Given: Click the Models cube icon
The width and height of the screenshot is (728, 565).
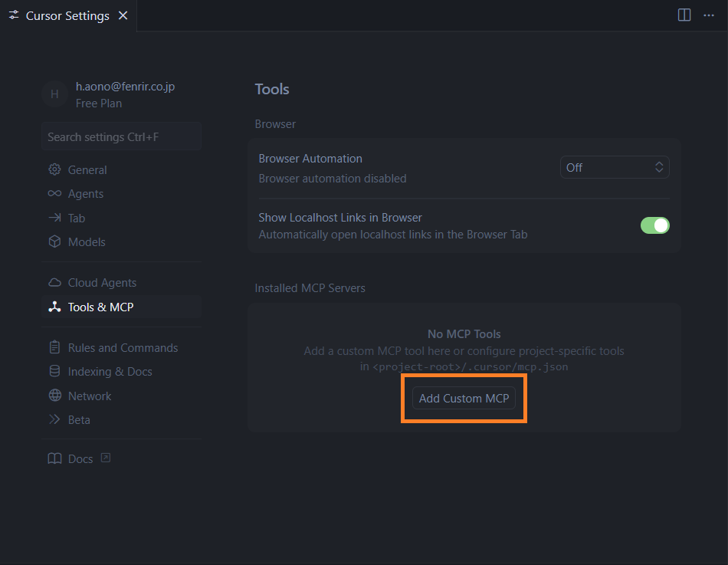Looking at the screenshot, I should tap(54, 241).
